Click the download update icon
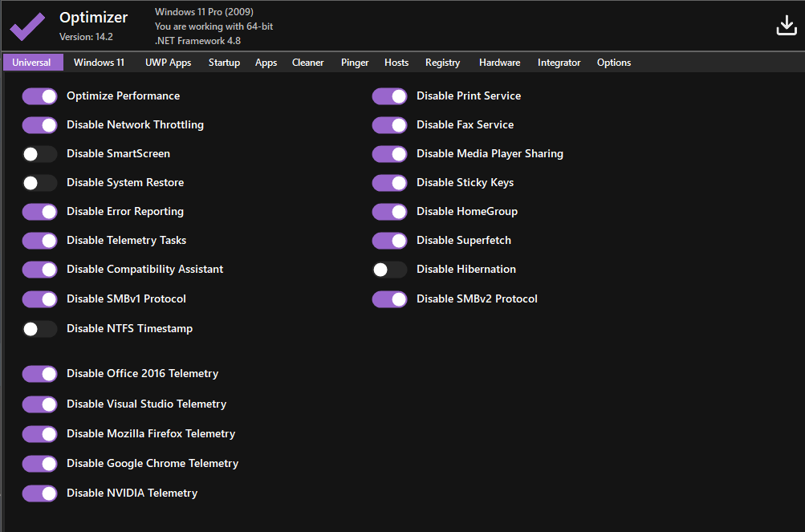This screenshot has height=532, width=805. pos(786,25)
